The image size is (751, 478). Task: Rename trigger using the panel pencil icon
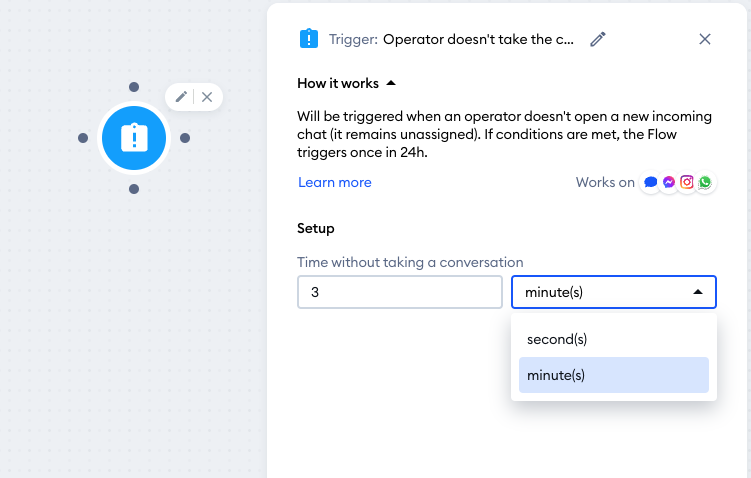pos(598,39)
